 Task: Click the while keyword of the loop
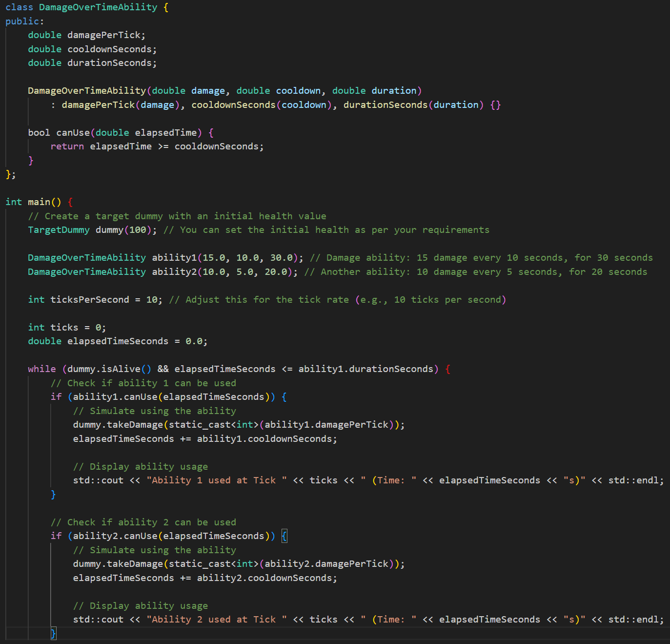(x=41, y=369)
